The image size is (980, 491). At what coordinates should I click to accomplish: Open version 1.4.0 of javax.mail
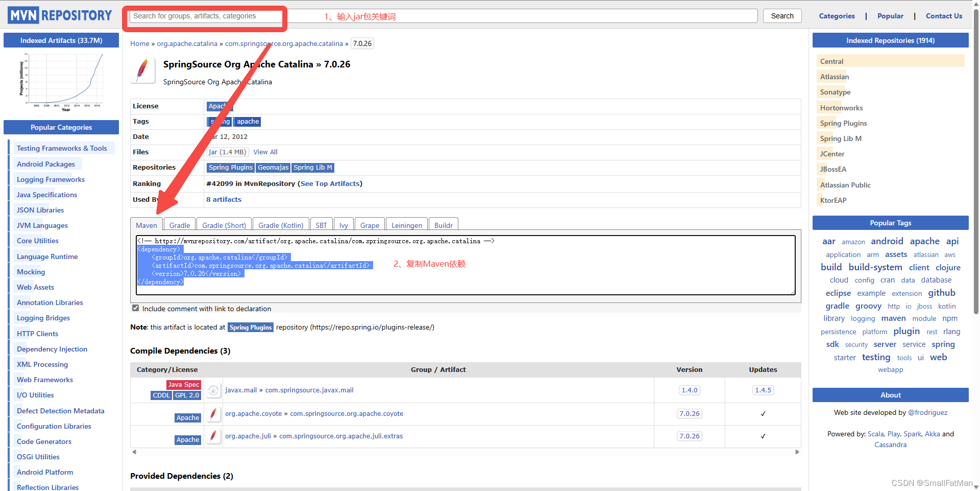point(689,390)
